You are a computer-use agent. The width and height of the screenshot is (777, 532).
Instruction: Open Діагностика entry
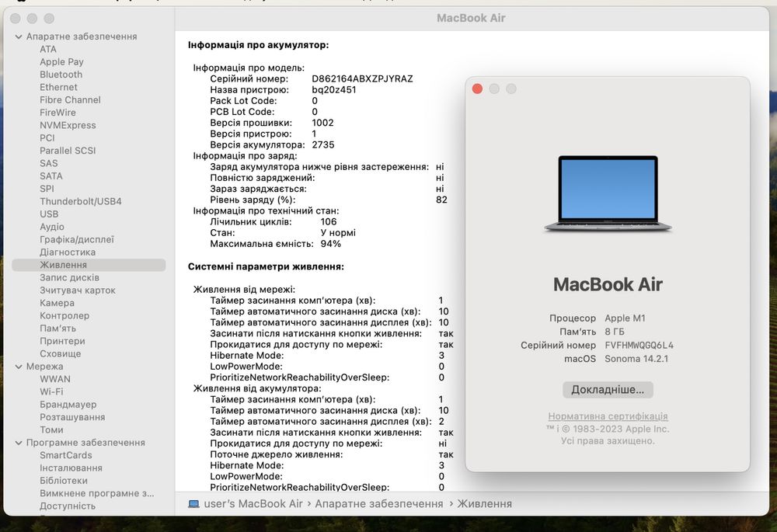(x=68, y=252)
